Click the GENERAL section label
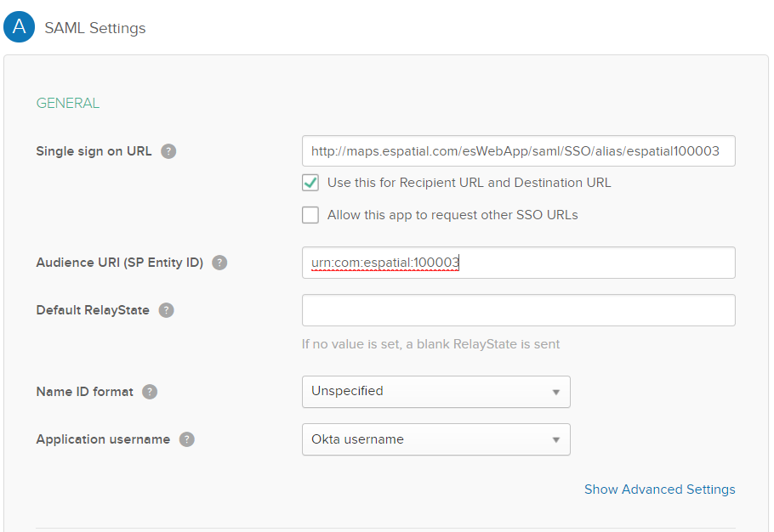This screenshot has height=532, width=774. point(68,103)
